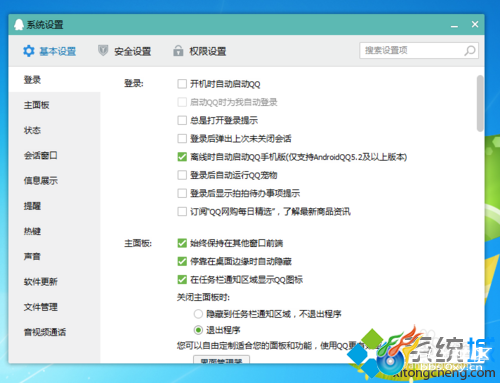Click the magnifier search icon
Screen dimensions: 500x383
470,51
